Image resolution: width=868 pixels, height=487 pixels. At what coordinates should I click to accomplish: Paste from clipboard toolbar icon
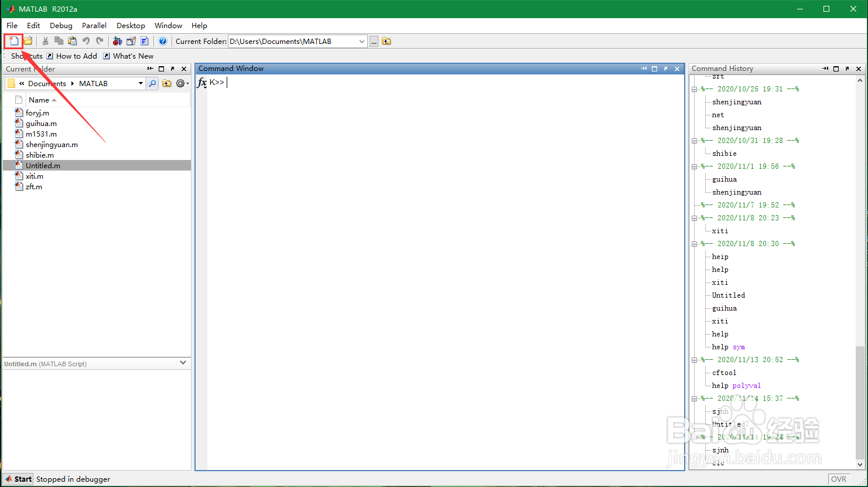coord(72,41)
